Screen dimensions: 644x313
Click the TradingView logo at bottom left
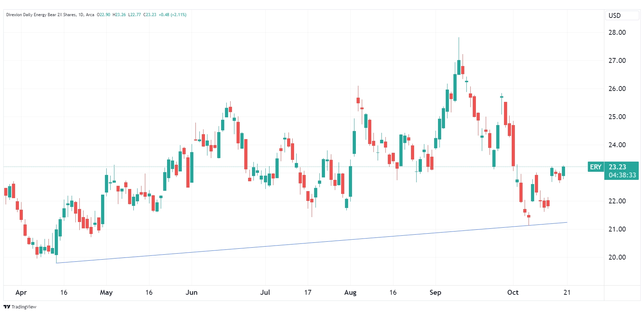tap(20, 307)
